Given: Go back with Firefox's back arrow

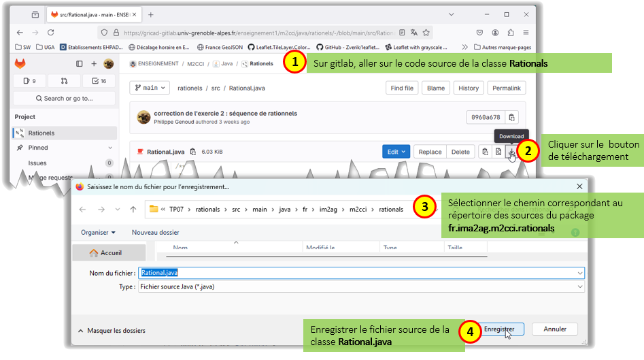Looking at the screenshot, I should point(20,33).
